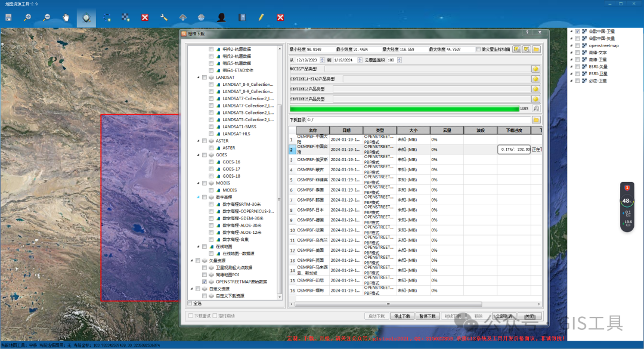Click the 下载目录 path input field
This screenshot has height=349, width=644.
pyautogui.click(x=419, y=120)
